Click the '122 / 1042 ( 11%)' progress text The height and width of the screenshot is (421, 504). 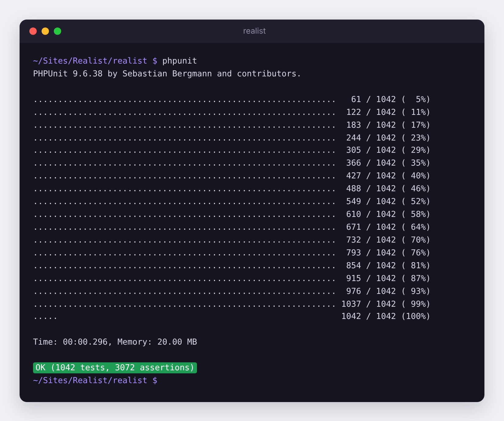point(388,112)
